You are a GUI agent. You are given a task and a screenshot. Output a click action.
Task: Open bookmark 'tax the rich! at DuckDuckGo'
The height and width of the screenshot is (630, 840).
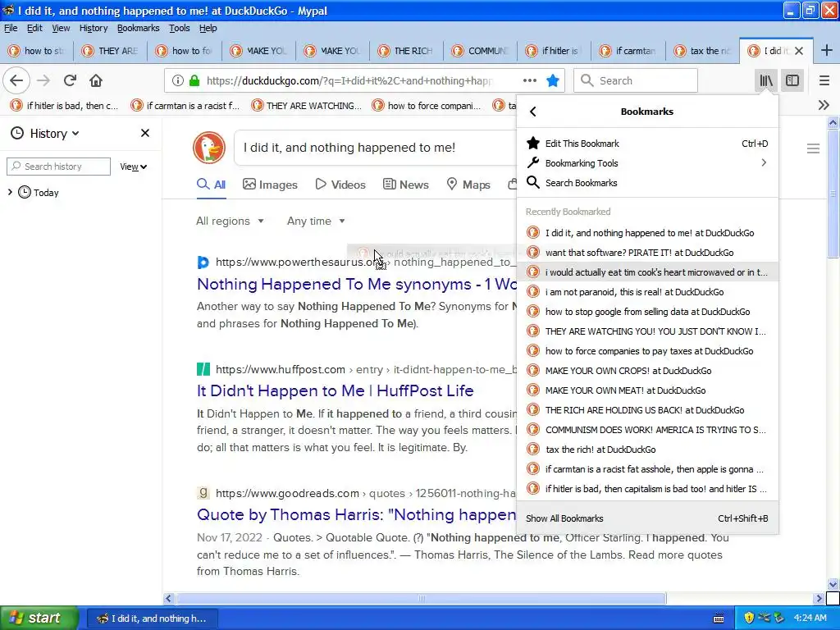click(647, 450)
